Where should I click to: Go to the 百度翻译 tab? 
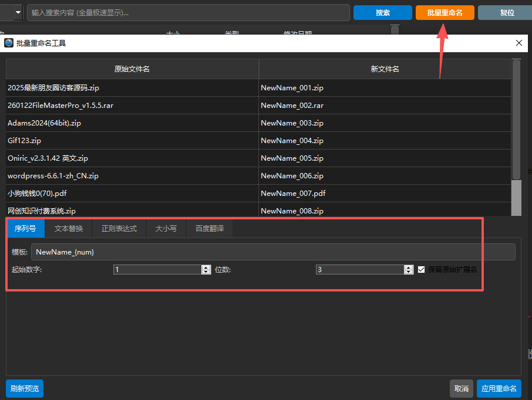[210, 229]
